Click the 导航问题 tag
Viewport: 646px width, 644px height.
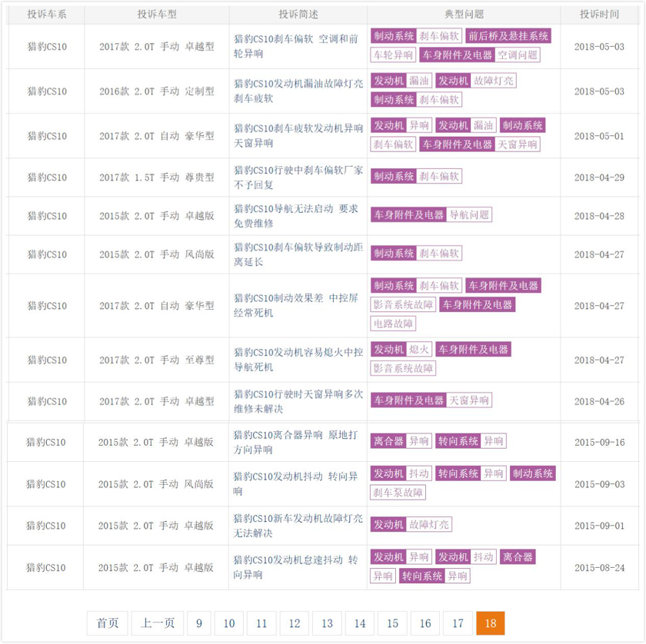click(x=469, y=215)
